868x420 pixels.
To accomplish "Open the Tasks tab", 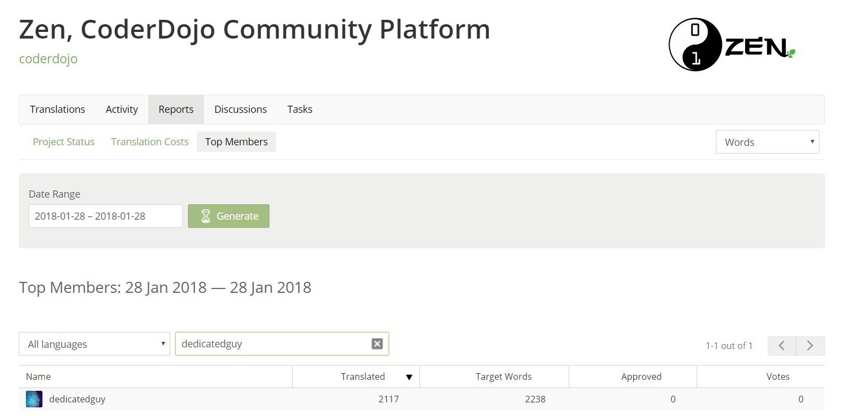I will click(300, 110).
